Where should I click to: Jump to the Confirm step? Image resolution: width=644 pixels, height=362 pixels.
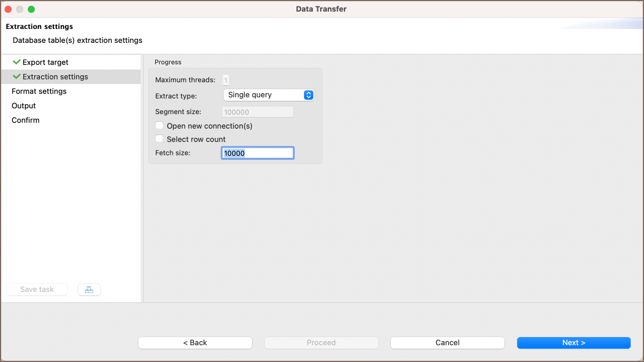[x=25, y=120]
